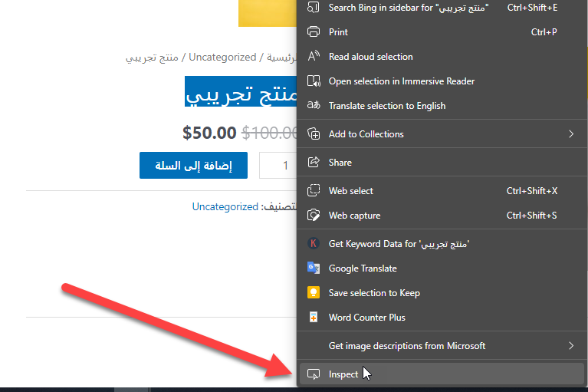The image size is (588, 392).
Task: Choose Get image descriptions from Microsoft
Action: 406,346
